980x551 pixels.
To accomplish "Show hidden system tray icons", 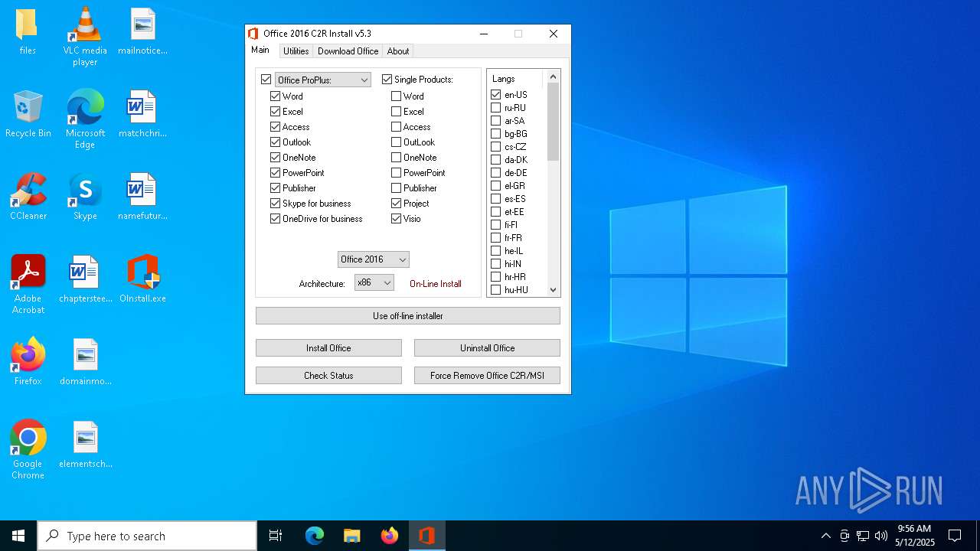I will pyautogui.click(x=825, y=536).
